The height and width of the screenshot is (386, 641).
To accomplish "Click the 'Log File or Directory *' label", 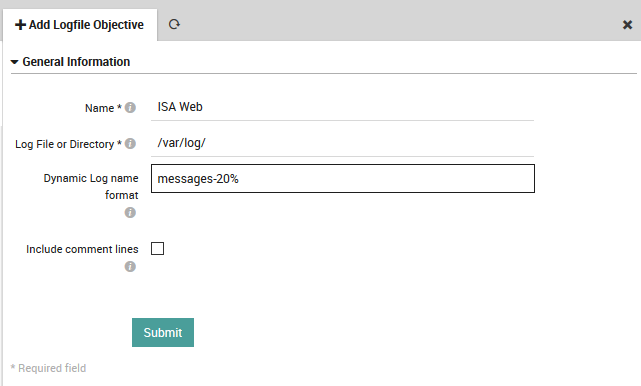I will (68, 144).
